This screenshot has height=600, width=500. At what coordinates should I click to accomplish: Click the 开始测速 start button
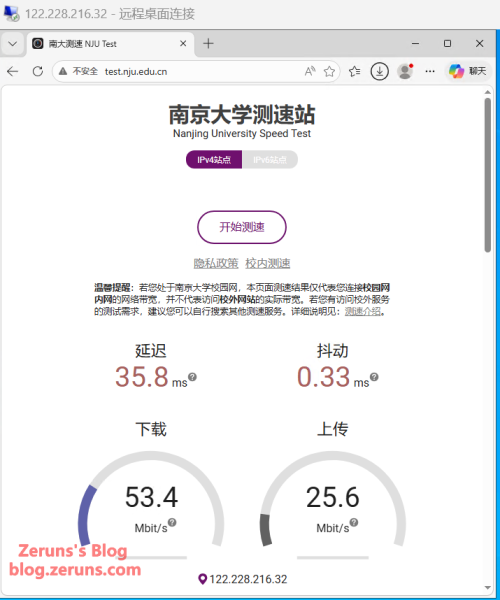pos(242,227)
